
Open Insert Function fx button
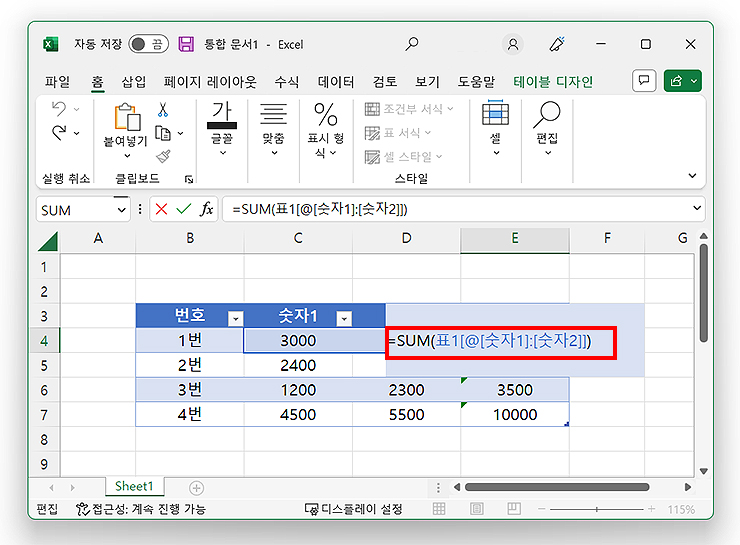point(206,209)
